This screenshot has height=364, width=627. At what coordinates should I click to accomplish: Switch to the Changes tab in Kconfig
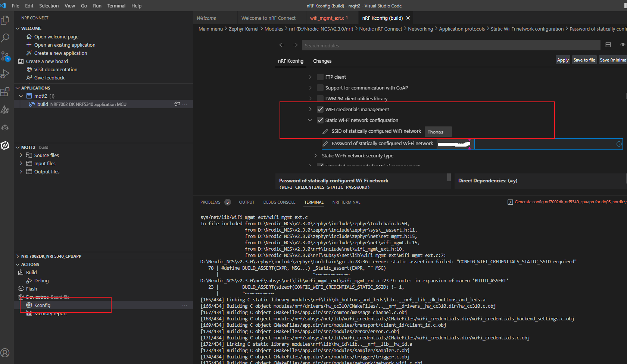[x=322, y=61]
